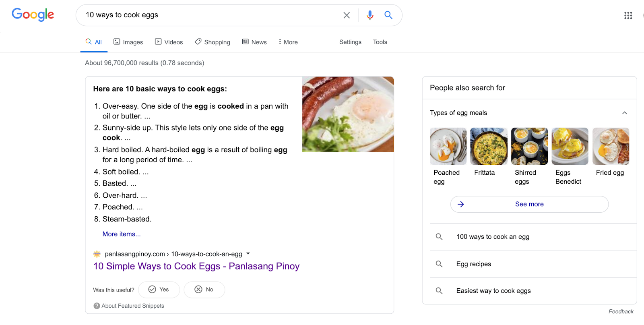This screenshot has width=644, height=325.
Task: Open the News results tab
Action: 254,42
